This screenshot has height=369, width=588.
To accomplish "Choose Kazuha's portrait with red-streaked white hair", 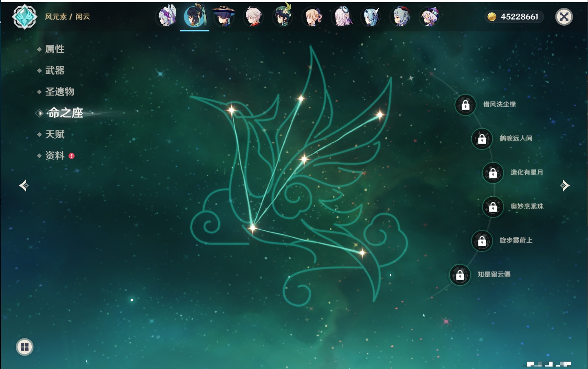I will (x=253, y=17).
